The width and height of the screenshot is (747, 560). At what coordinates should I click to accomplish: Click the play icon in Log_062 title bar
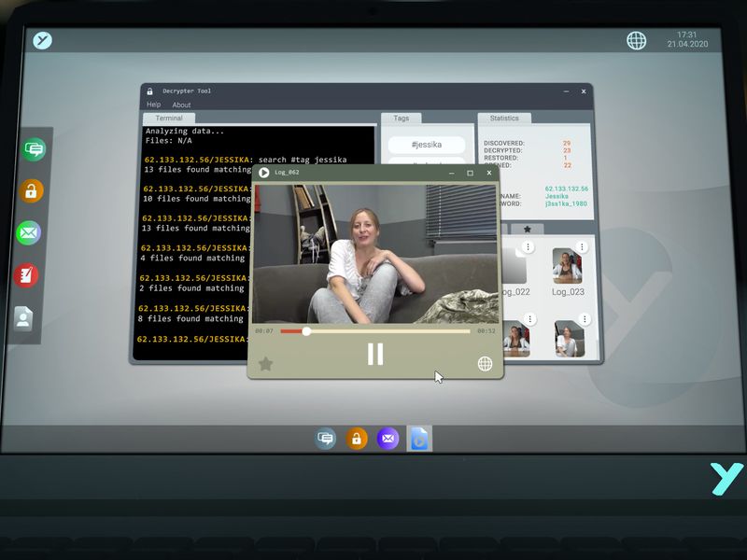click(263, 173)
